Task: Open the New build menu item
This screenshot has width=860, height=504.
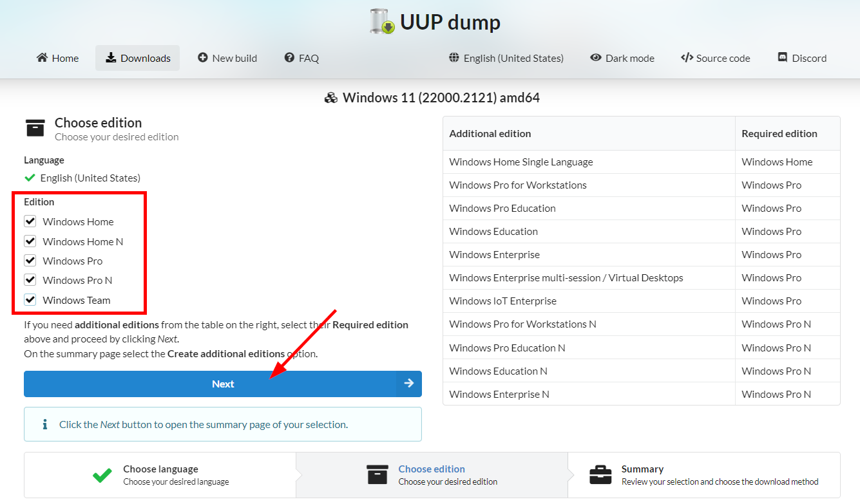Action: pos(227,58)
